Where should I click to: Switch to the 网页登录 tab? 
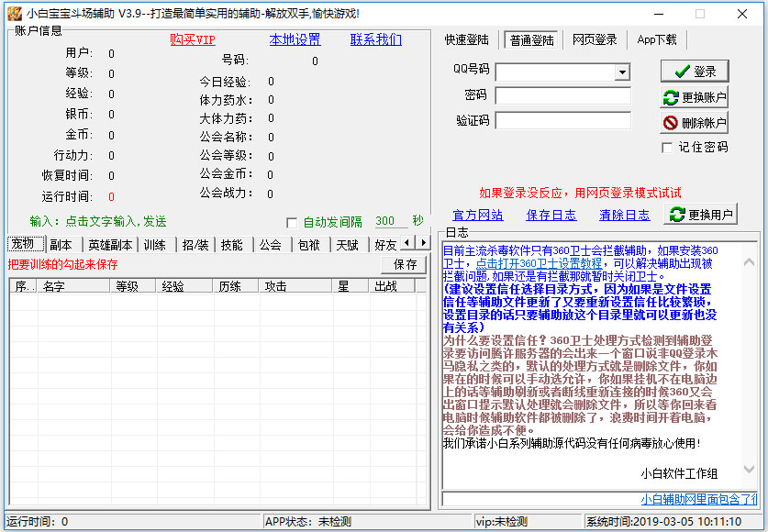tap(595, 40)
